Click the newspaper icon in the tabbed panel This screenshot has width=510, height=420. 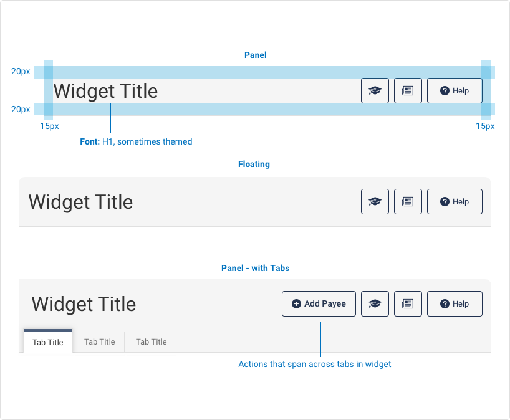(x=408, y=303)
